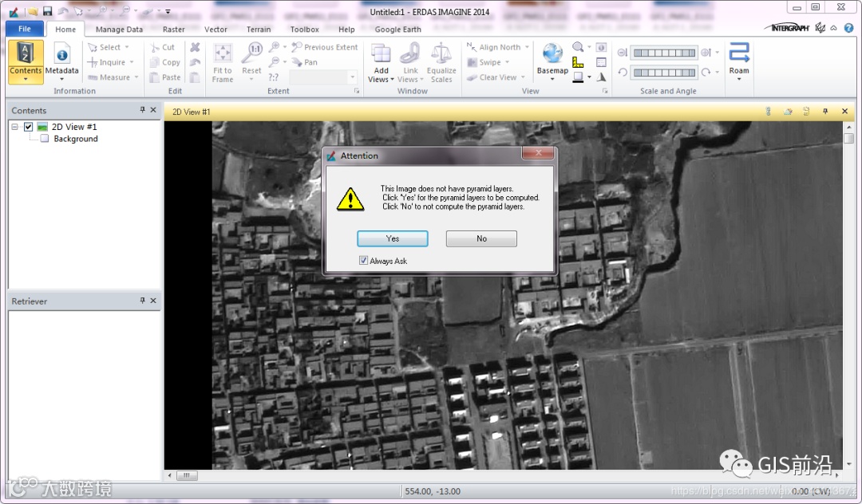Open the File menu
This screenshot has height=504, width=862.
click(25, 29)
